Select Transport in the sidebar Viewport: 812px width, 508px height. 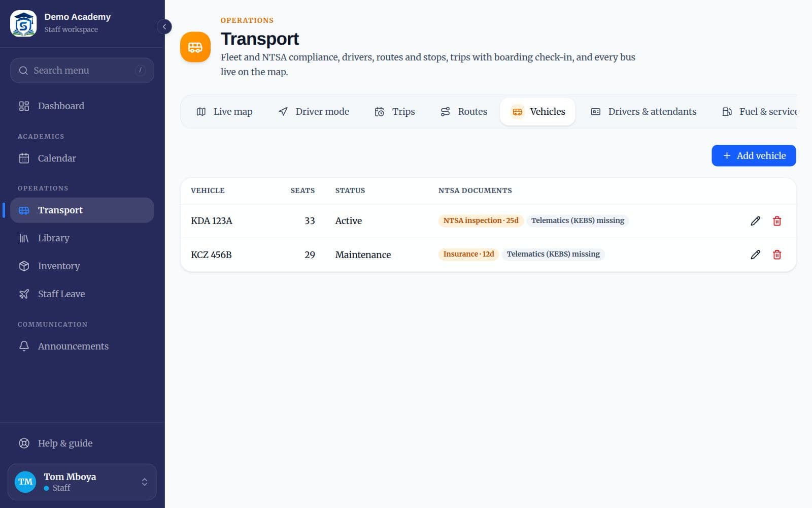click(x=82, y=210)
